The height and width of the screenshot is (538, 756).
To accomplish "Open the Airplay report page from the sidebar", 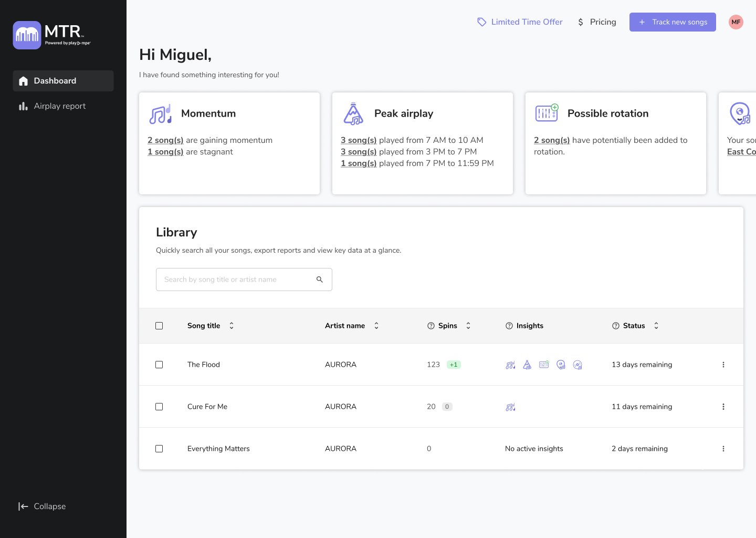I will [59, 106].
